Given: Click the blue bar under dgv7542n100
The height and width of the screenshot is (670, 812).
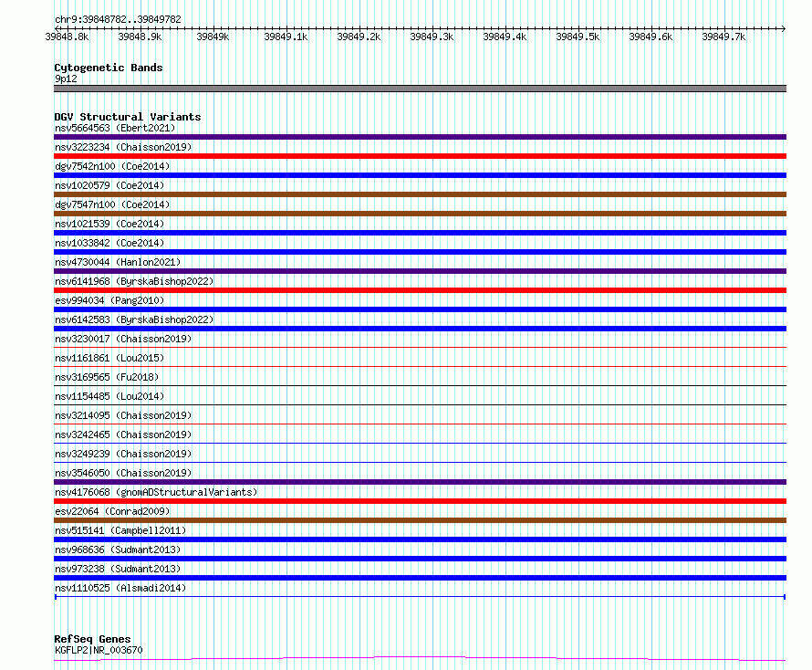Looking at the screenshot, I should pyautogui.click(x=420, y=175).
